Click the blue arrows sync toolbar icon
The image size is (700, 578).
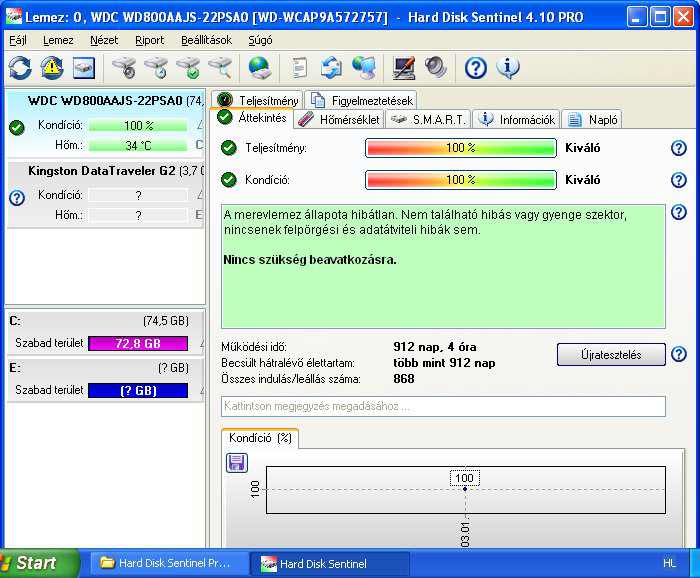pos(331,68)
